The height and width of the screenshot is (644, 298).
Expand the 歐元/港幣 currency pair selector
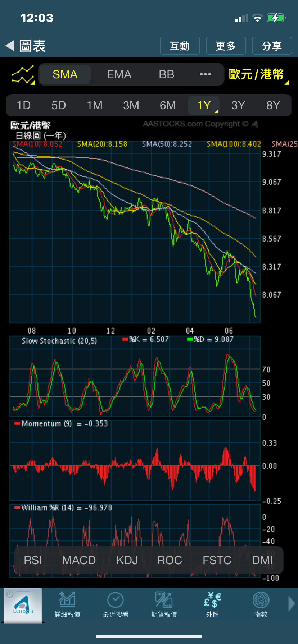pyautogui.click(x=258, y=75)
